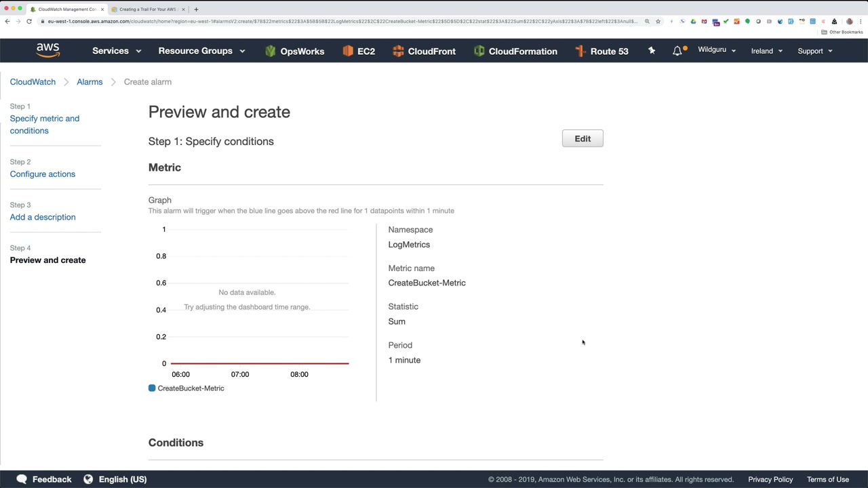The height and width of the screenshot is (488, 868).
Task: Click the CreateBucket-Metric metric name value
Action: (427, 283)
